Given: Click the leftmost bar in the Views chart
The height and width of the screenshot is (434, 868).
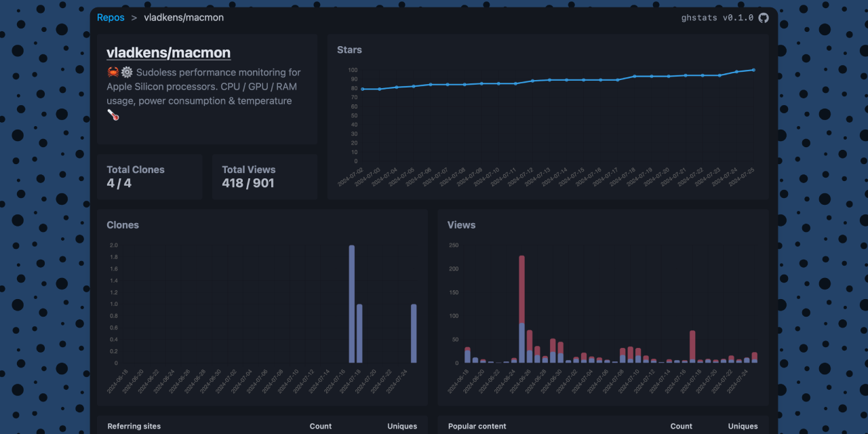Looking at the screenshot, I should 467,355.
